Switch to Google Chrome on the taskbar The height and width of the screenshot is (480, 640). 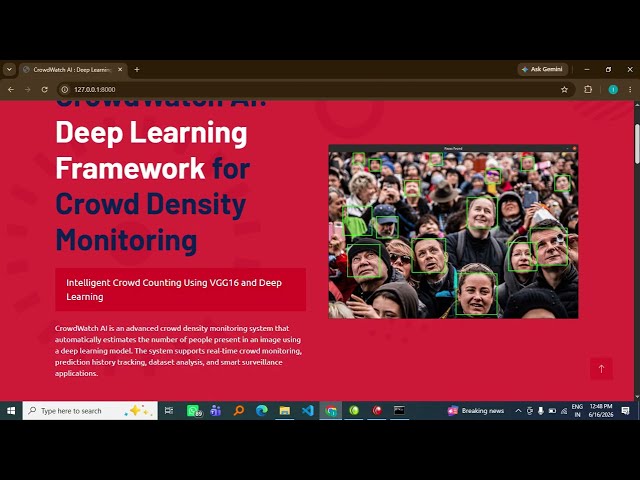[x=331, y=411]
